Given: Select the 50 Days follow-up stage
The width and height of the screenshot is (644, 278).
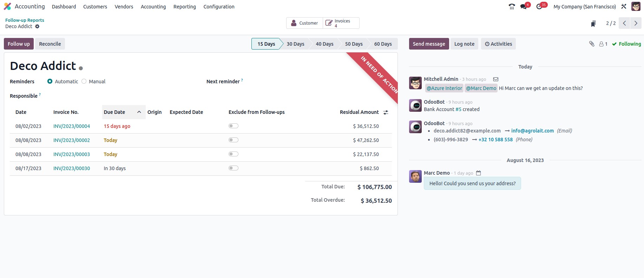Looking at the screenshot, I should [x=354, y=44].
